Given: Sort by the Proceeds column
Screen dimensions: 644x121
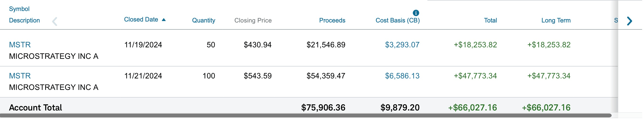Looking at the screenshot, I should (x=332, y=20).
